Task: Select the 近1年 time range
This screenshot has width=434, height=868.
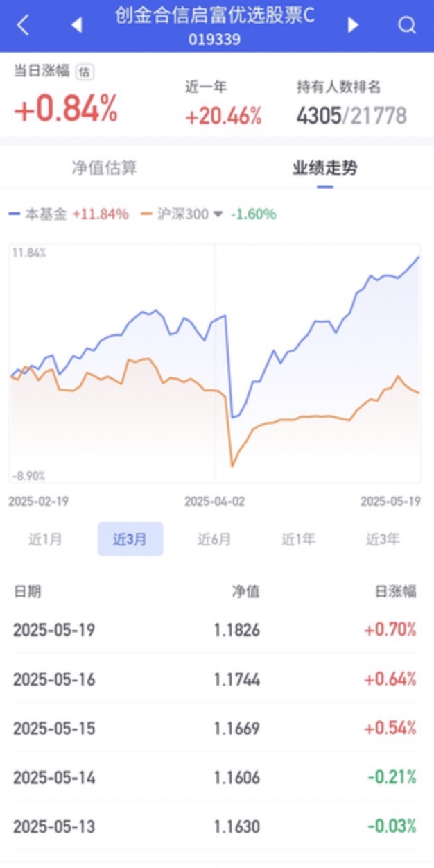Action: click(298, 539)
